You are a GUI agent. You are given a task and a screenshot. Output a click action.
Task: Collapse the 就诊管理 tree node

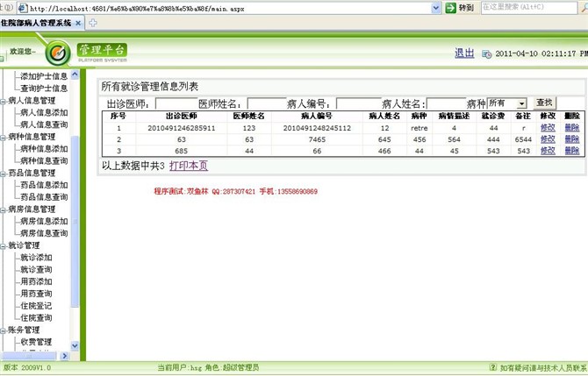(3, 246)
